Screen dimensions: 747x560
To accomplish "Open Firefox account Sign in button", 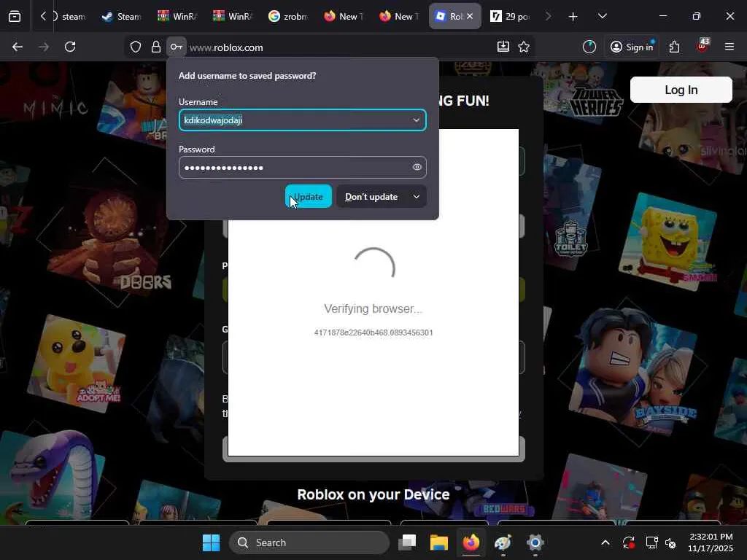I will [x=632, y=47].
